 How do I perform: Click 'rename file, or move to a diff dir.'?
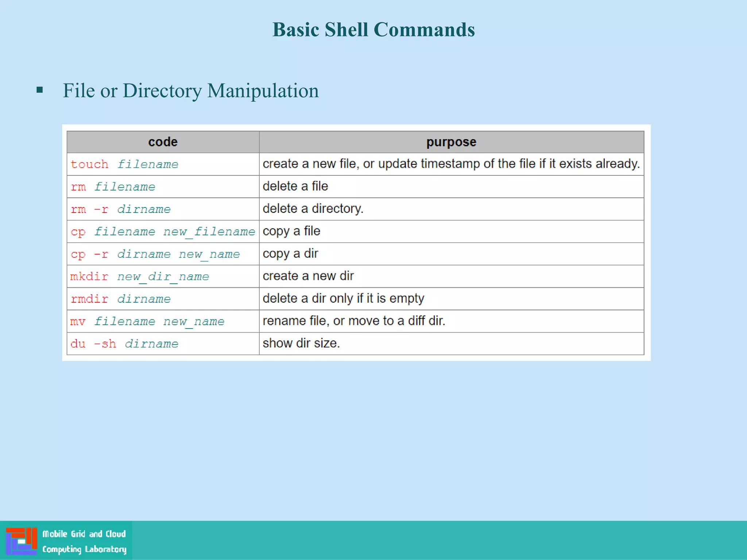click(x=354, y=321)
